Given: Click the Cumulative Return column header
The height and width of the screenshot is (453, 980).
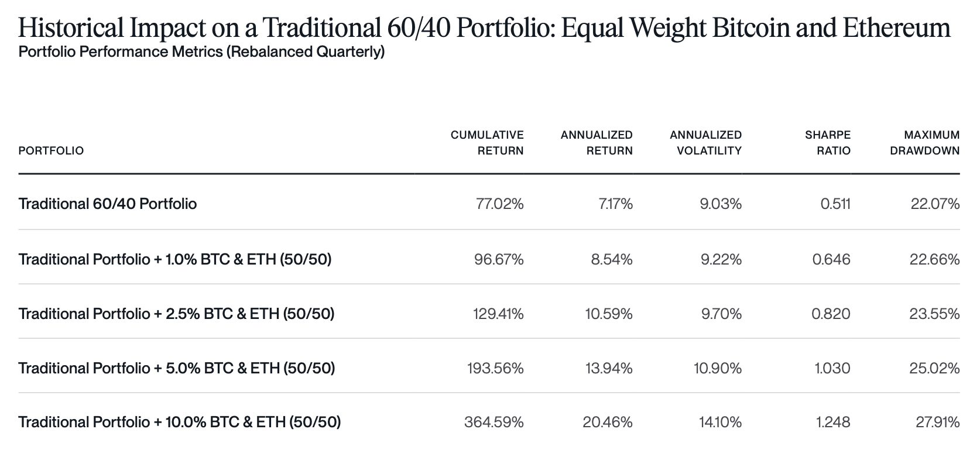Looking at the screenshot, I should coord(487,143).
